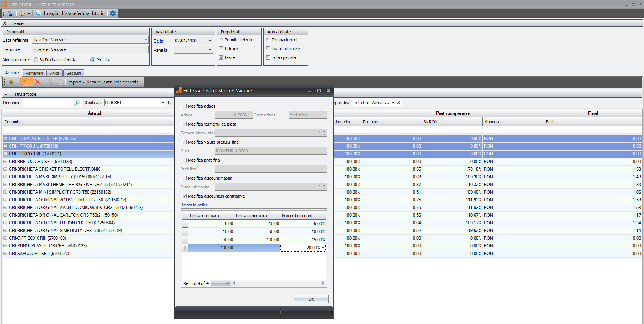Enable the Modifica adaos checkbox

click(x=184, y=106)
